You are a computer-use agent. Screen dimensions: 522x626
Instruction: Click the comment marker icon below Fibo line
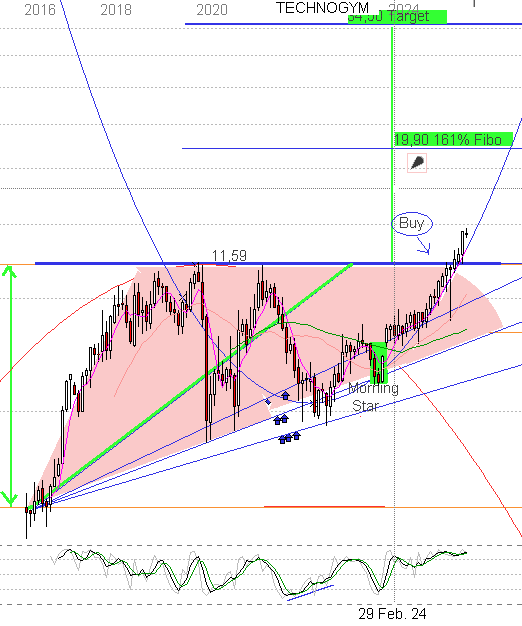(417, 163)
